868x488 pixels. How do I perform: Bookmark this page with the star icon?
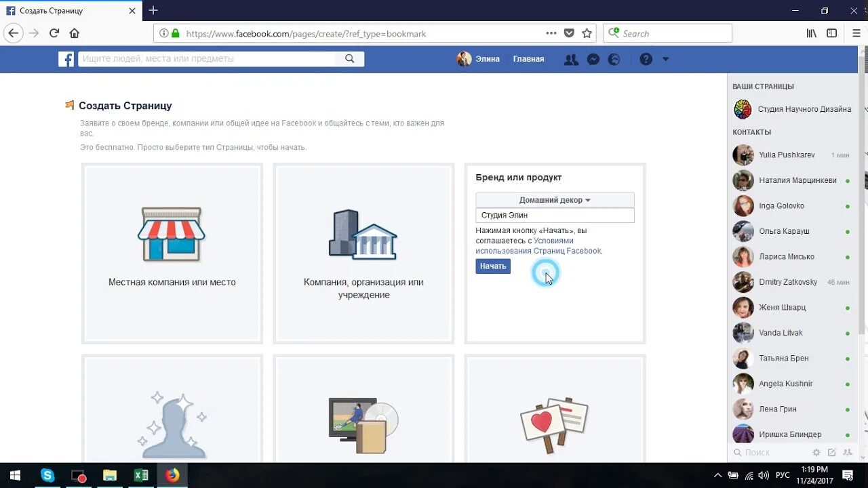[x=587, y=33]
